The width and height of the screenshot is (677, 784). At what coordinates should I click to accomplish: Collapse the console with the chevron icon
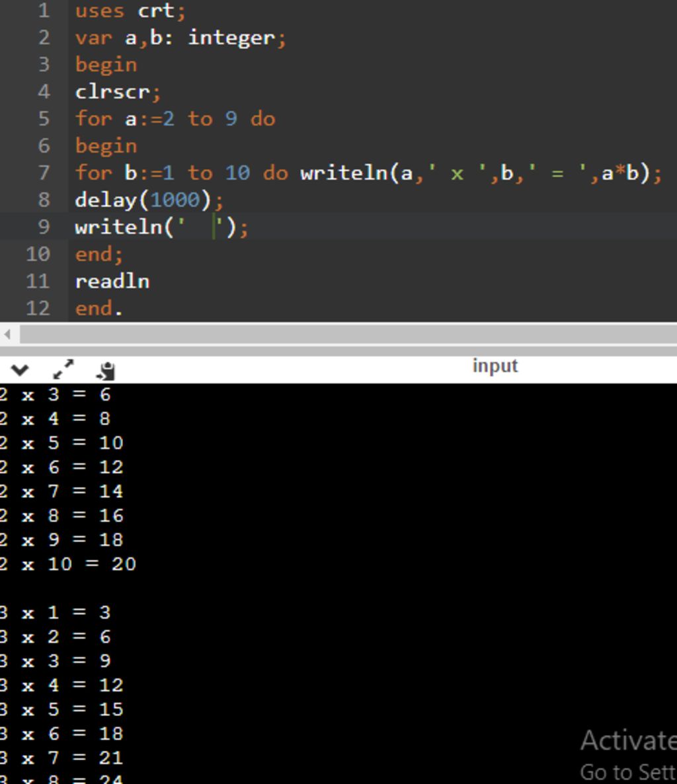point(19,370)
